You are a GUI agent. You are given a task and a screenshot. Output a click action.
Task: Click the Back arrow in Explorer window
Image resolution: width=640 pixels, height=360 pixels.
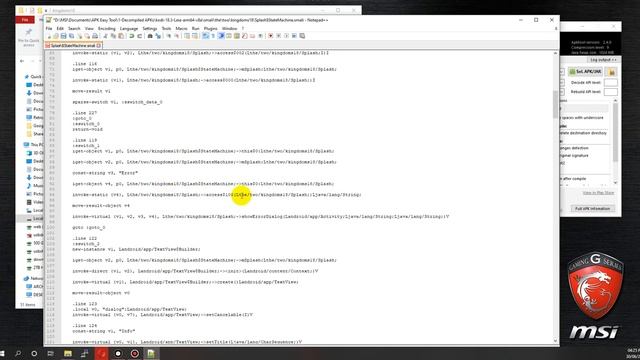tap(22, 61)
